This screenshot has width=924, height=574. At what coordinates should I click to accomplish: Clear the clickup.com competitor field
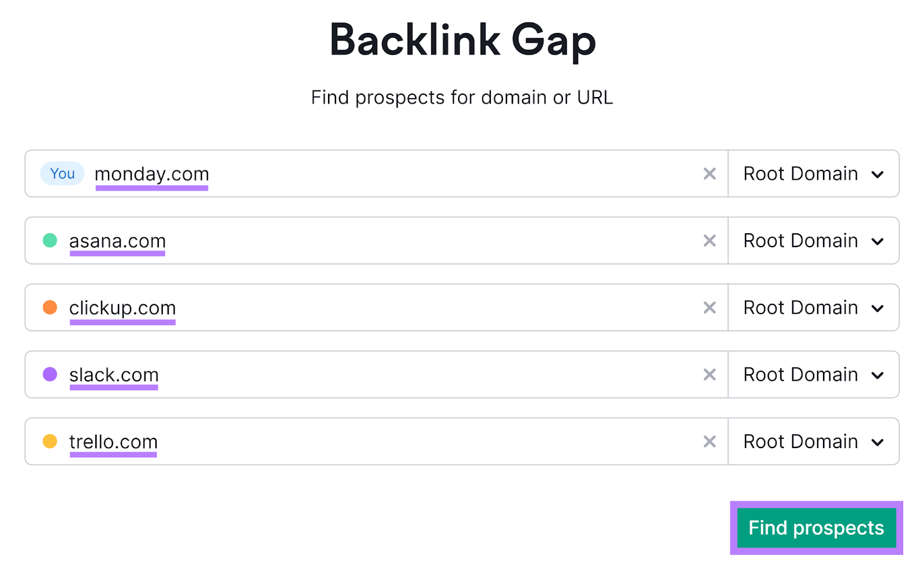pos(709,308)
